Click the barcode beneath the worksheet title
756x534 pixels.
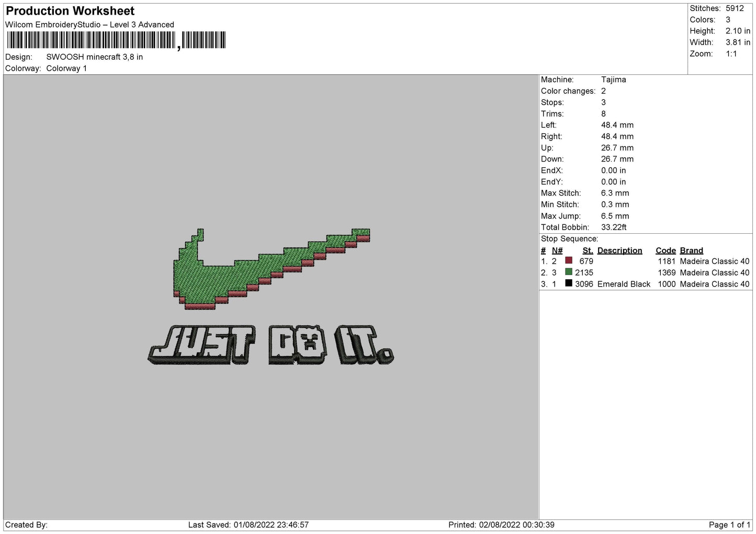116,40
